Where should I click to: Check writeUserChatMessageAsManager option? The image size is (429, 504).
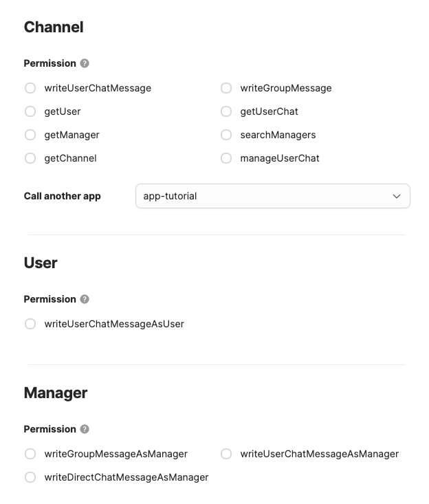click(226, 454)
